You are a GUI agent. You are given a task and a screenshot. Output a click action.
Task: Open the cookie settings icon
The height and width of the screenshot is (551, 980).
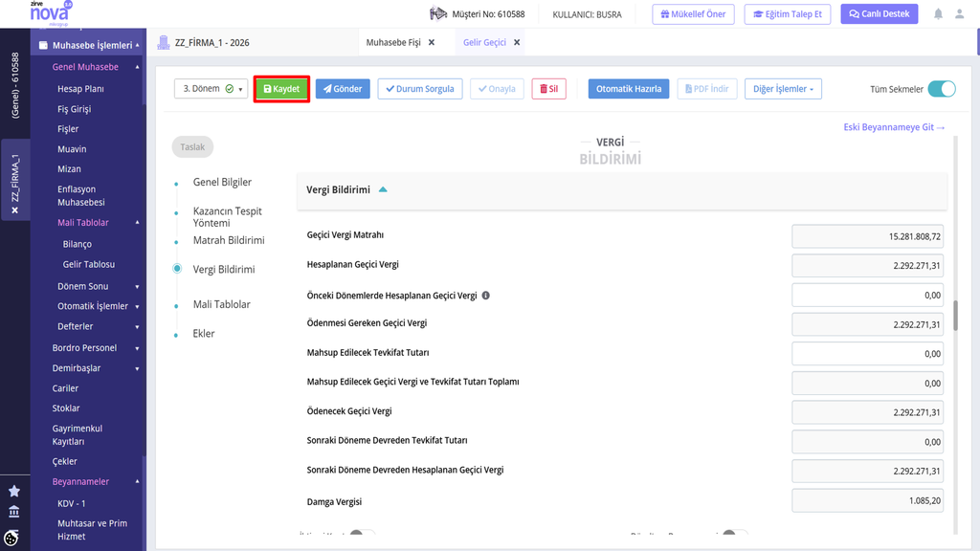(11, 538)
